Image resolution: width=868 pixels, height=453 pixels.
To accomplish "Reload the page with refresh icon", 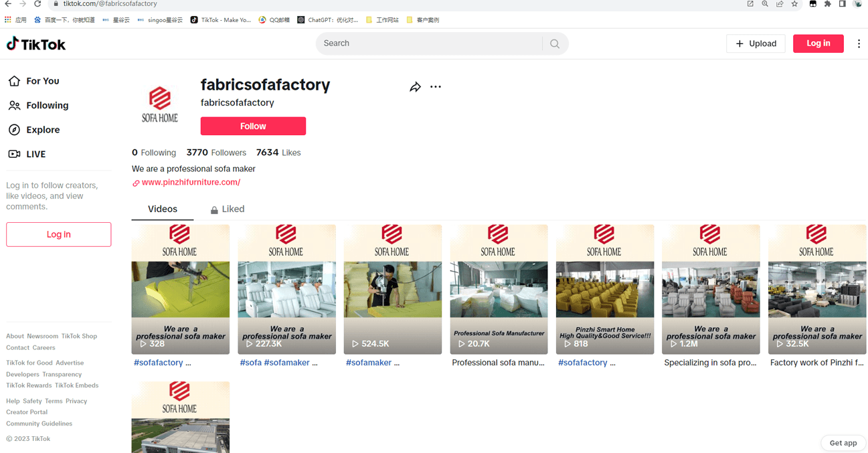I will [37, 4].
